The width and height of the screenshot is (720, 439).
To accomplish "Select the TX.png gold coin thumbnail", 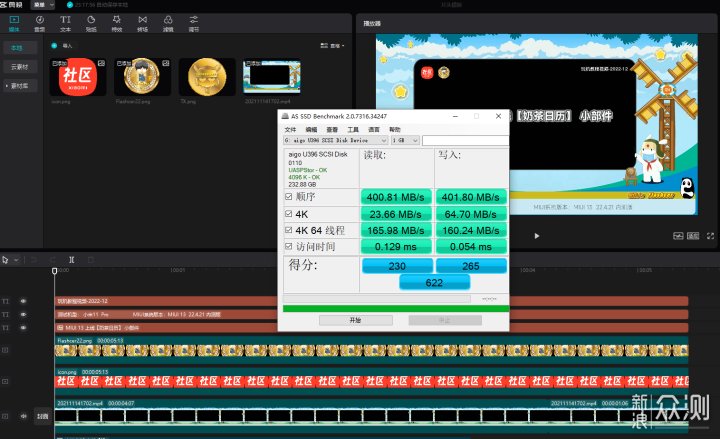I will [x=207, y=77].
